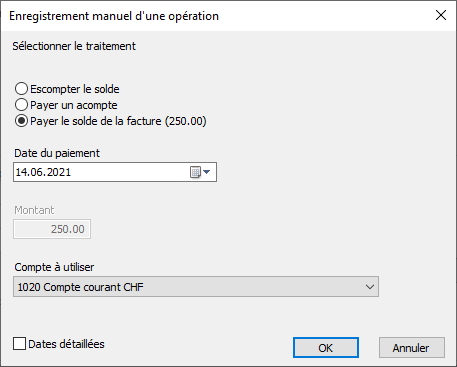Viewport: 457px width, 367px height.
Task: Open the calendar picker icon in the date field
Action: (x=195, y=172)
